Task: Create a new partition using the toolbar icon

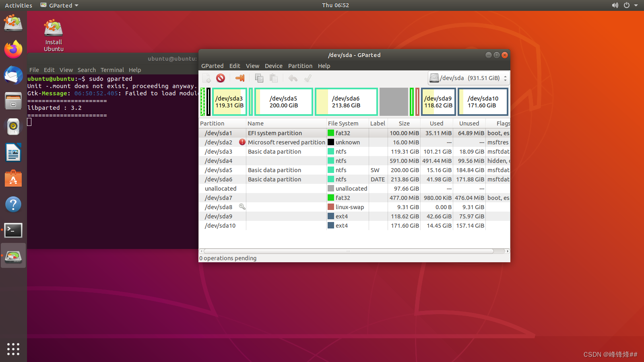Action: [x=206, y=78]
